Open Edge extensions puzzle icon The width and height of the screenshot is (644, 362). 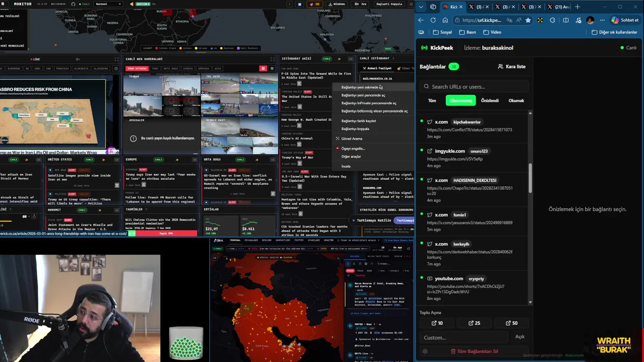pyautogui.click(x=552, y=20)
